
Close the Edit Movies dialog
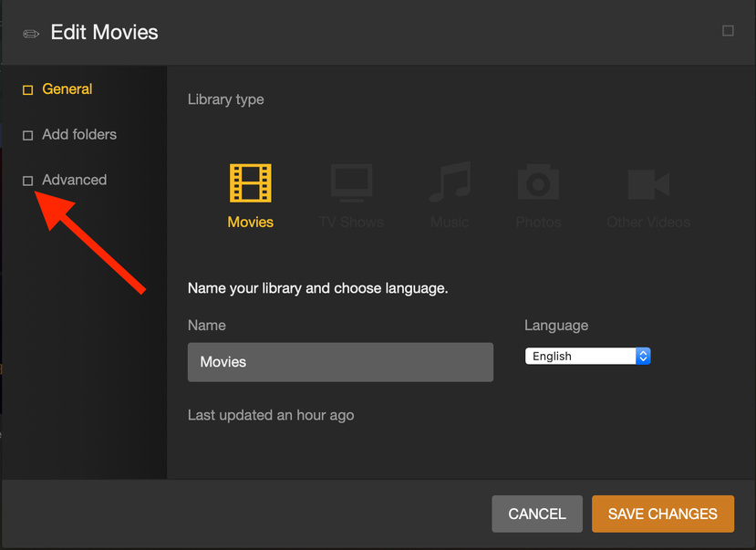coord(728,31)
